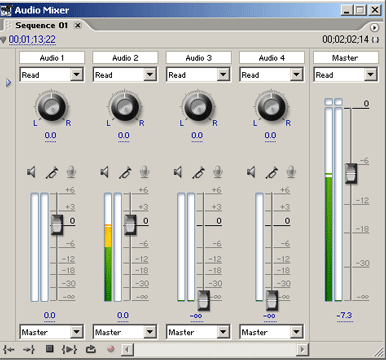The width and height of the screenshot is (386, 360).
Task: Open Audio 4 output assignment dropdown
Action: pyautogui.click(x=297, y=332)
